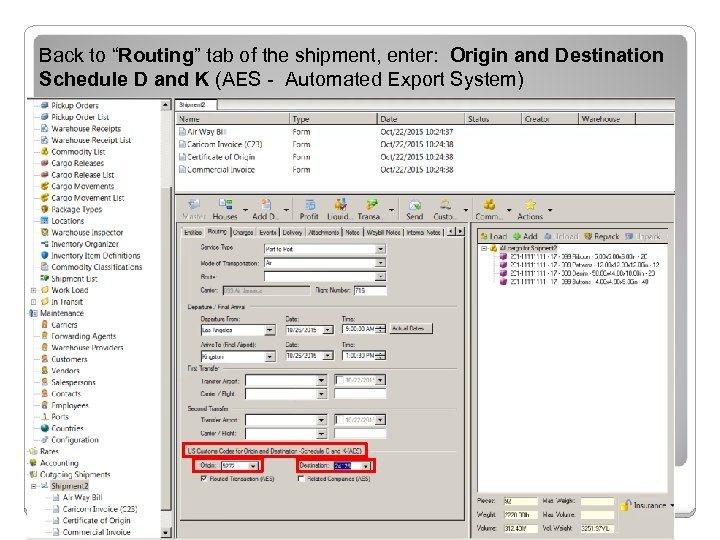Switch to the Waybill Notes tab
This screenshot has width=720, height=540.
[x=383, y=232]
